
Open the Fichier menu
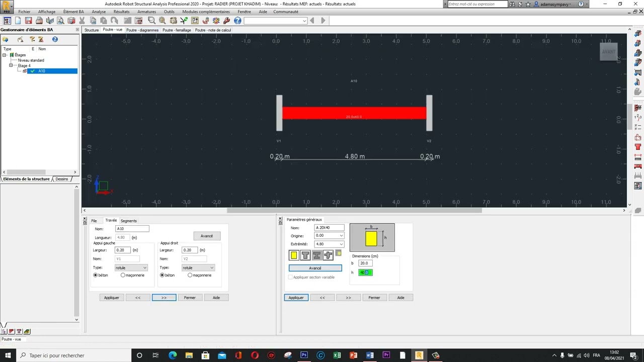click(x=24, y=12)
